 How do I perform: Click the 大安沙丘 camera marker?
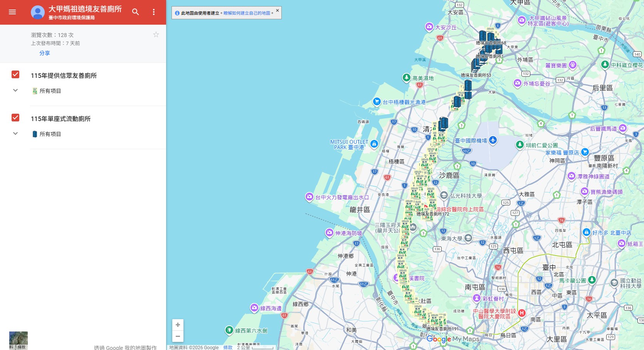point(429,27)
